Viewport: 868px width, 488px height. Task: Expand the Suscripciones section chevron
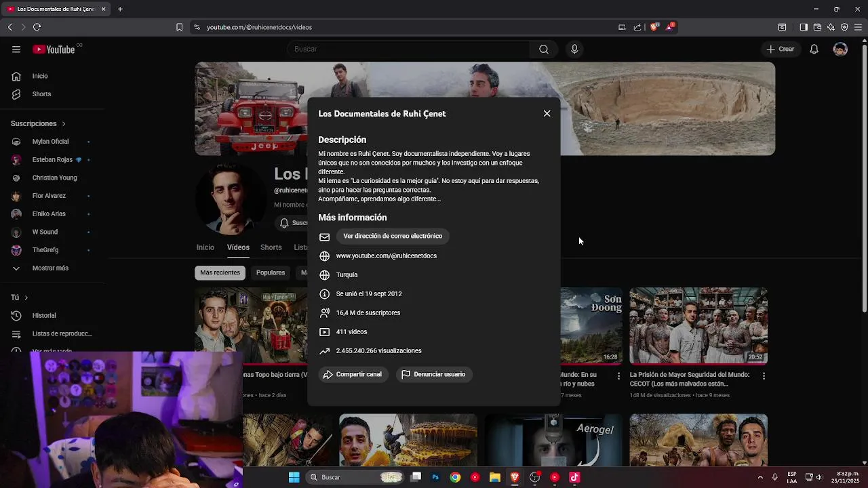(64, 123)
